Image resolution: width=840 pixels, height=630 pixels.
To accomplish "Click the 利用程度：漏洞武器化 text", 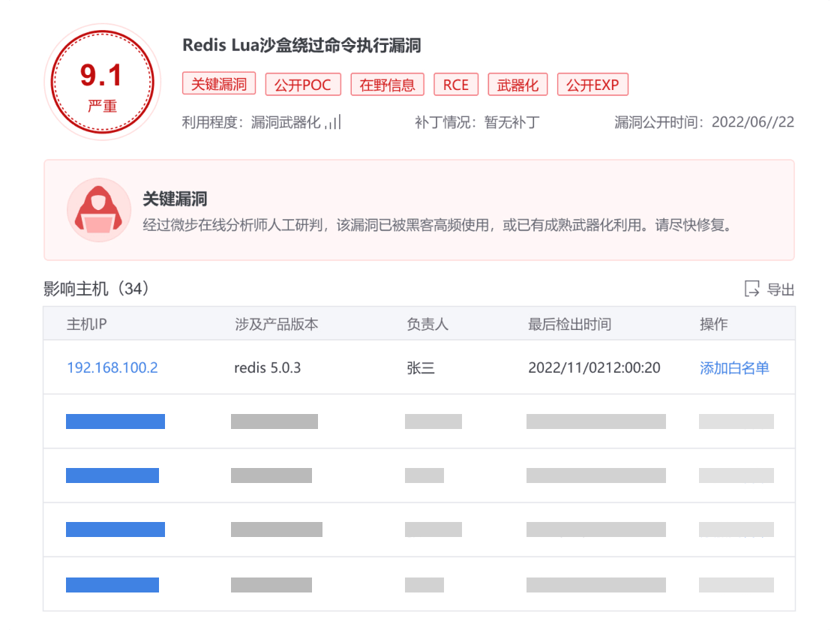I will (251, 123).
